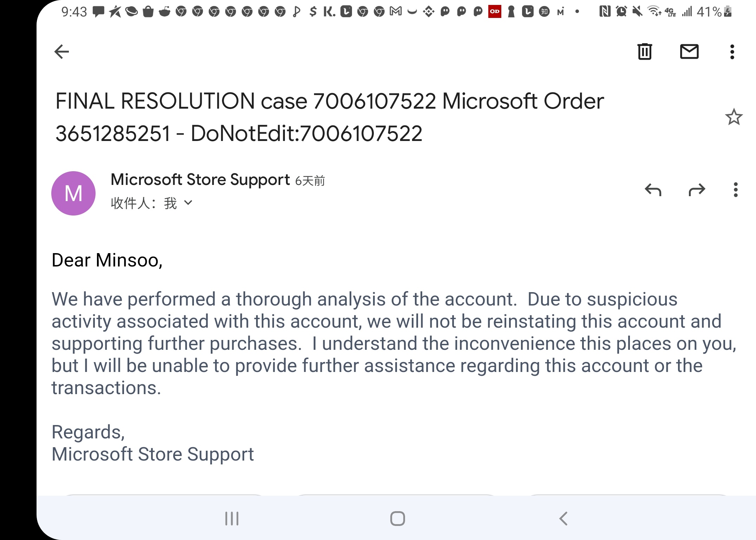Expand recipient details next to 收件人
This screenshot has width=756, height=540.
tap(188, 203)
